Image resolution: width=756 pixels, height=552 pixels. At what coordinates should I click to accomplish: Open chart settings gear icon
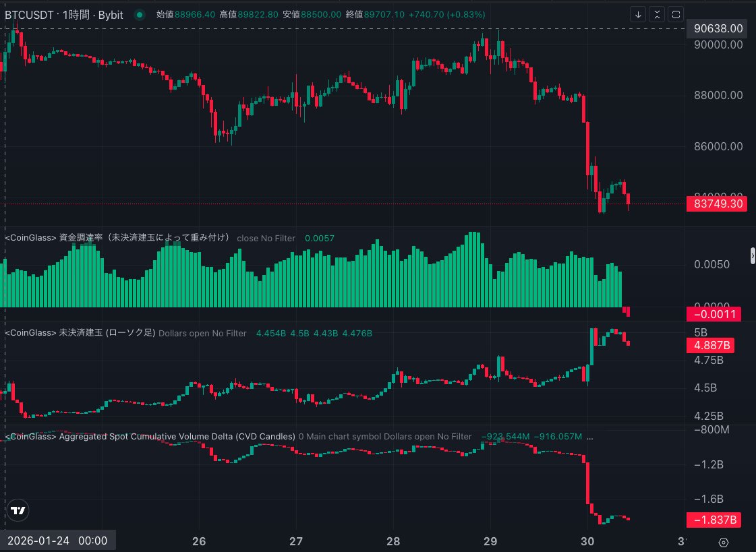pyautogui.click(x=723, y=543)
